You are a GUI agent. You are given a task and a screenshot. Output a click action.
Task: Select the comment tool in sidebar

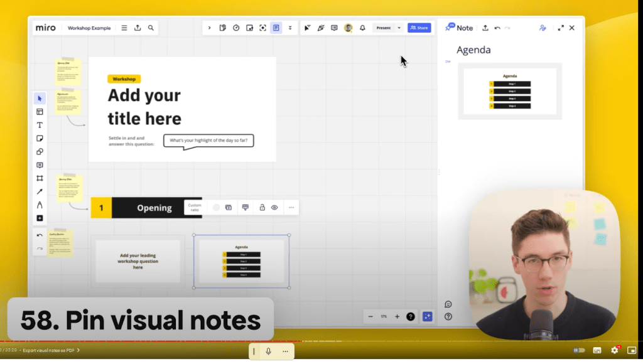40,165
